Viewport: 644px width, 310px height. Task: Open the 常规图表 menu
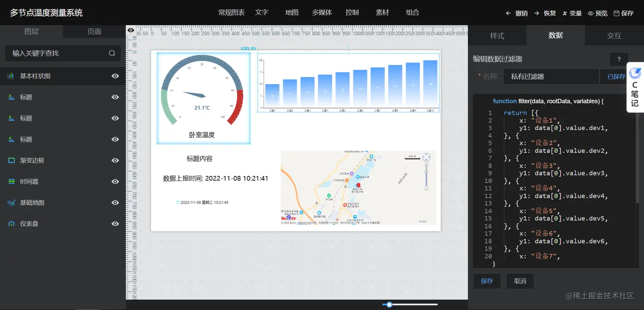point(231,12)
